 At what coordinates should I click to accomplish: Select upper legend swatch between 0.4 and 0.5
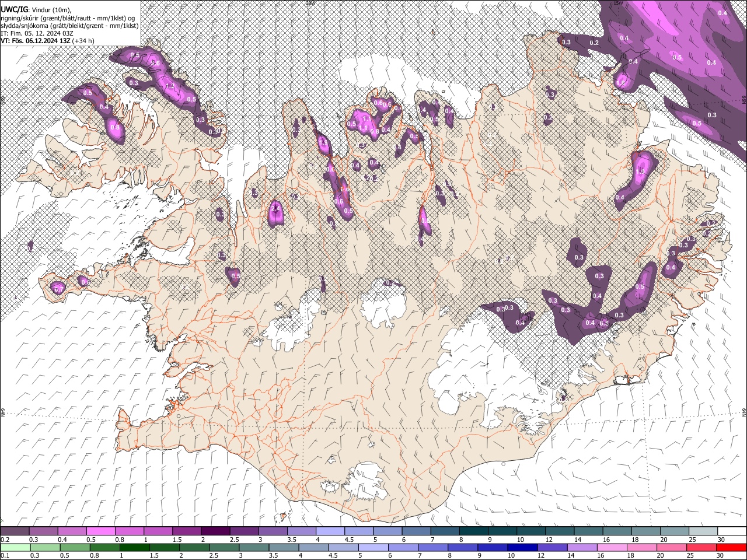click(73, 531)
